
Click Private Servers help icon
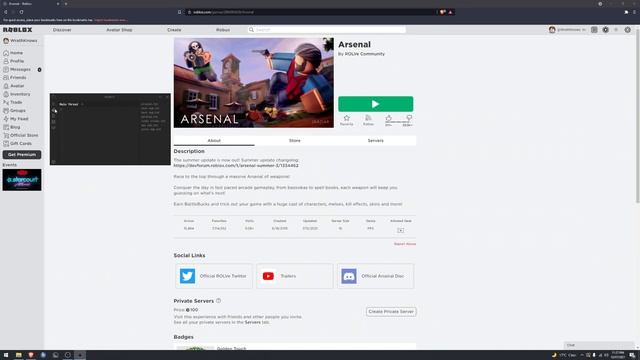tap(218, 301)
